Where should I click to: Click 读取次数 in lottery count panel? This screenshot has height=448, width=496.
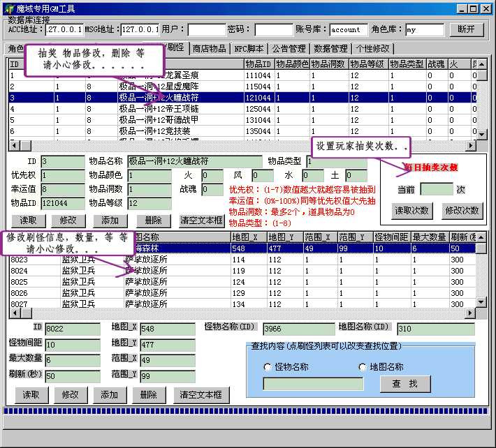(x=411, y=211)
